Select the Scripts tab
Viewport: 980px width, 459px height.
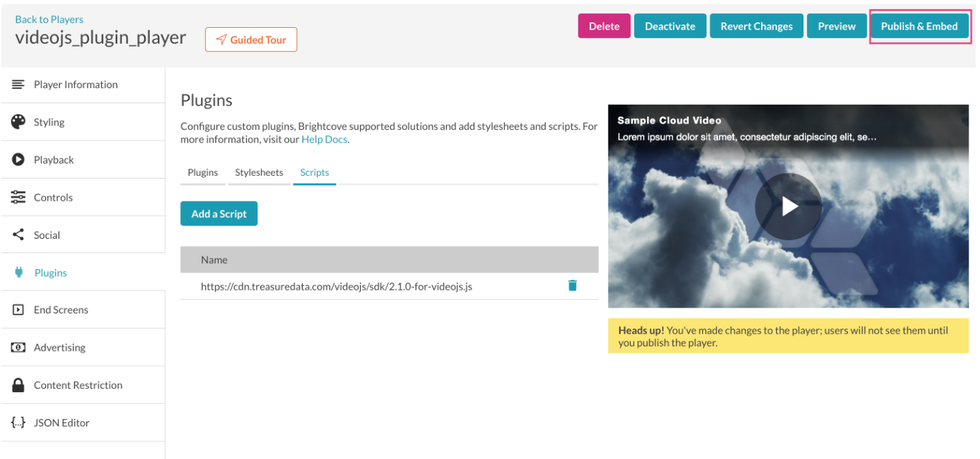314,173
